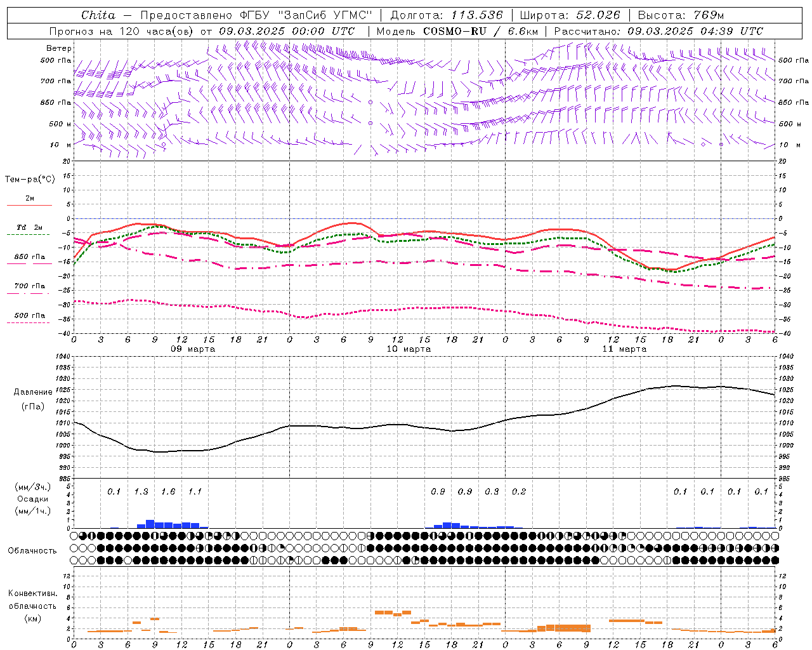Click the "10 марта" date label

(409, 349)
